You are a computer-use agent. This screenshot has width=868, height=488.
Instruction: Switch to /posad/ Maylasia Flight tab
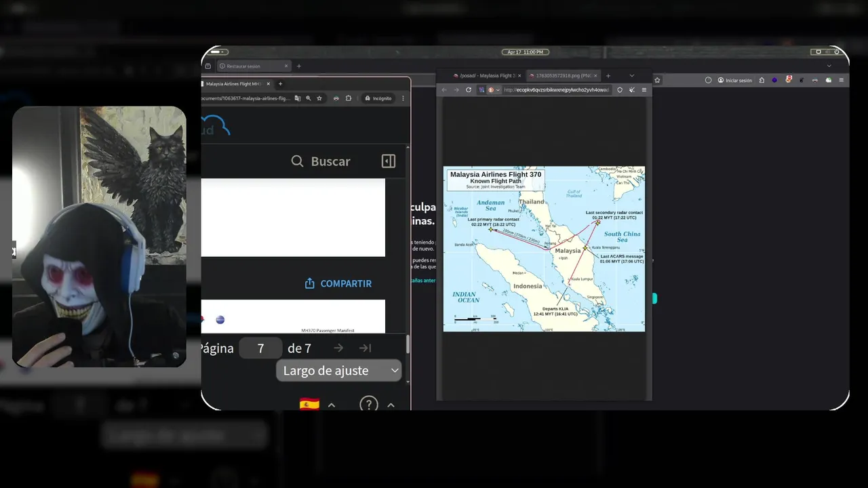(x=484, y=76)
